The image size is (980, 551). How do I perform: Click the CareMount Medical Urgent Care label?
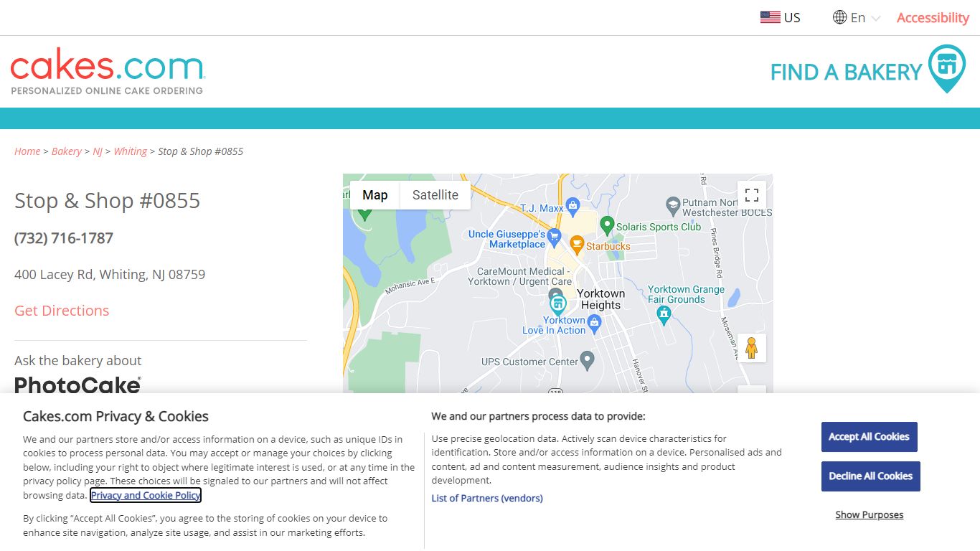pos(520,276)
